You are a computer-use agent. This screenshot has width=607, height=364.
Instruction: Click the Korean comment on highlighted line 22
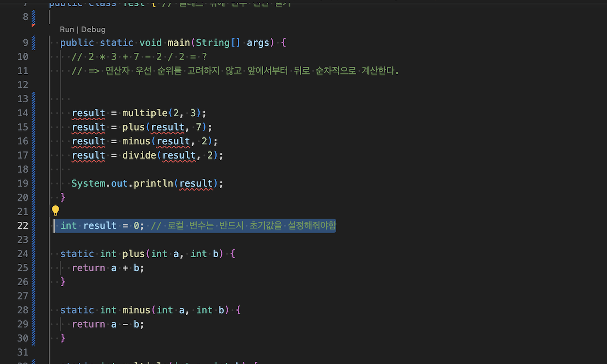pyautogui.click(x=243, y=225)
